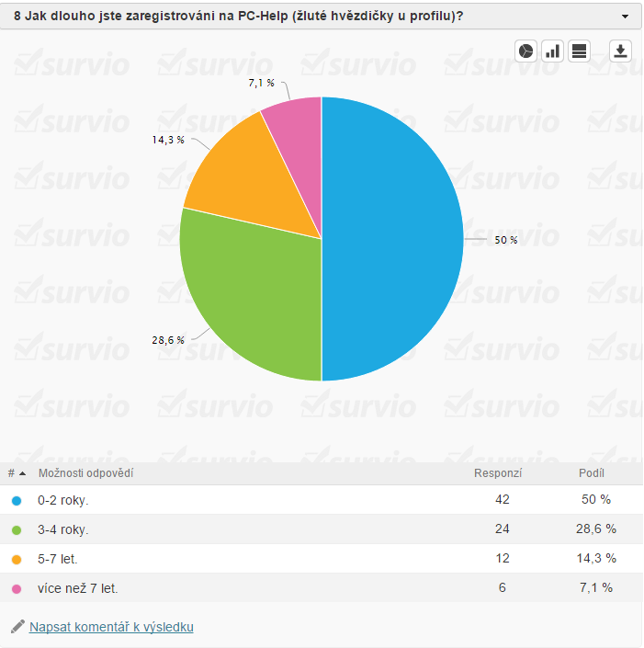Click orange legend dot for 5-7 let

pyautogui.click(x=16, y=559)
